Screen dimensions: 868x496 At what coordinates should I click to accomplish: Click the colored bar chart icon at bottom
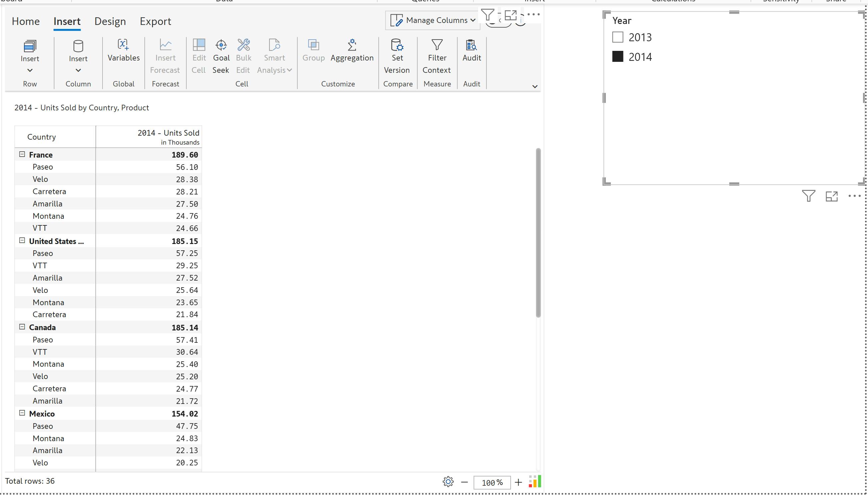pos(535,482)
